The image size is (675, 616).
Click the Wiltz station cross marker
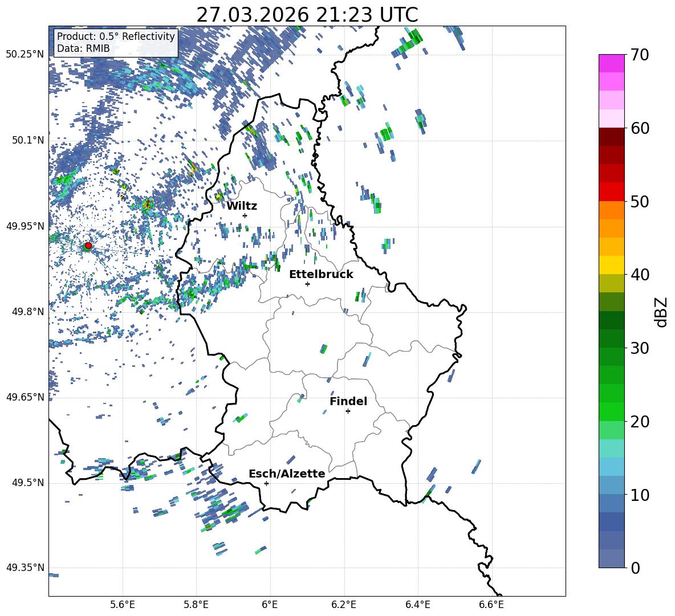tap(245, 215)
